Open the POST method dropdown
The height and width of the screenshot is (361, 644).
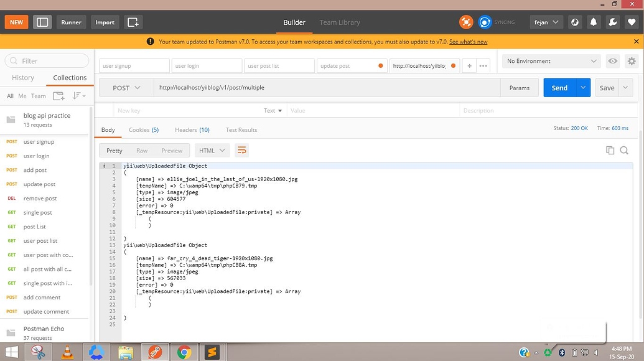pos(124,88)
